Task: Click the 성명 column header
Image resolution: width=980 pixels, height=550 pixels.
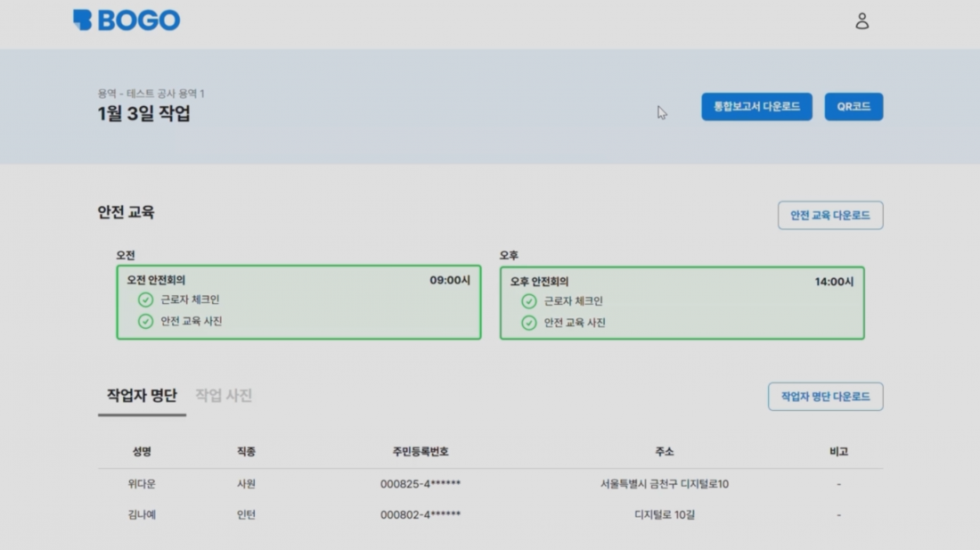Action: pos(142,452)
